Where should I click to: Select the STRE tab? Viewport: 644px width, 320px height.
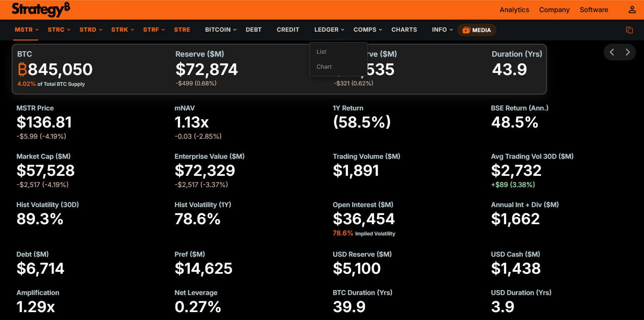182,30
